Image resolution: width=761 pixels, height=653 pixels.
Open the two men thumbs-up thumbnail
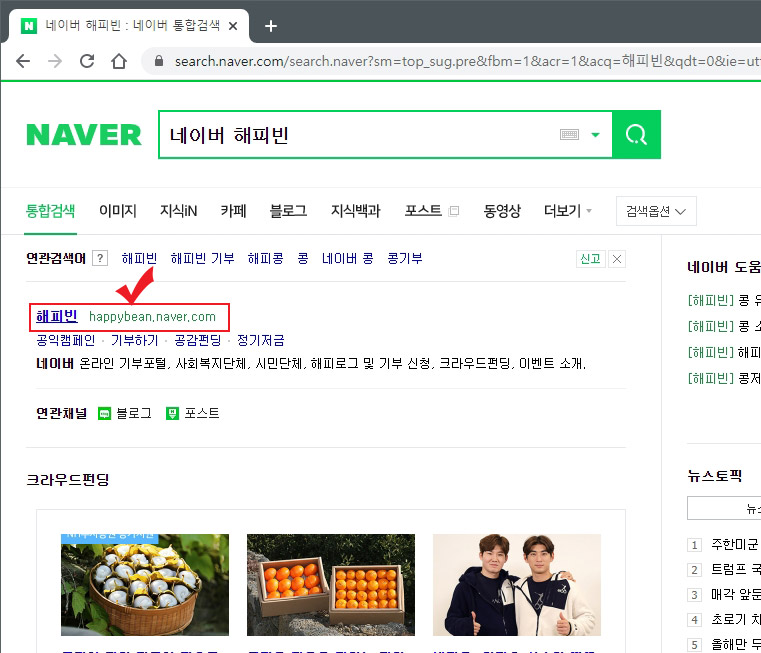click(517, 585)
